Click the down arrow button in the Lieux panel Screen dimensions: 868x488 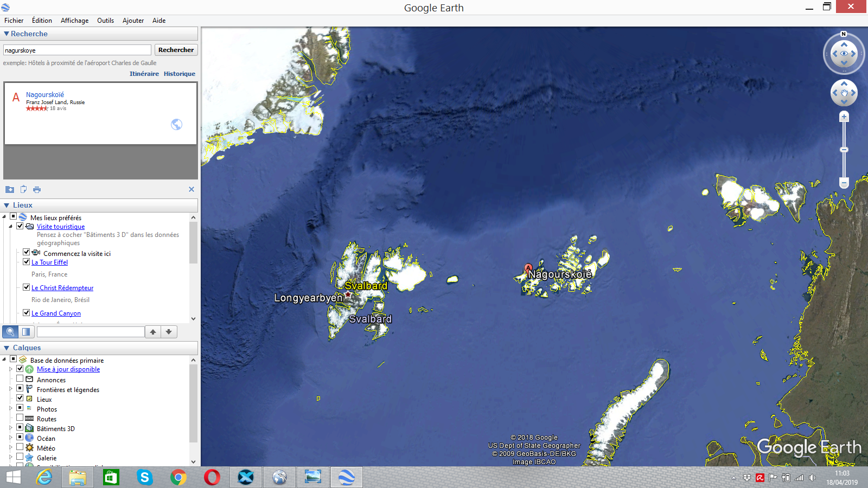click(169, 332)
